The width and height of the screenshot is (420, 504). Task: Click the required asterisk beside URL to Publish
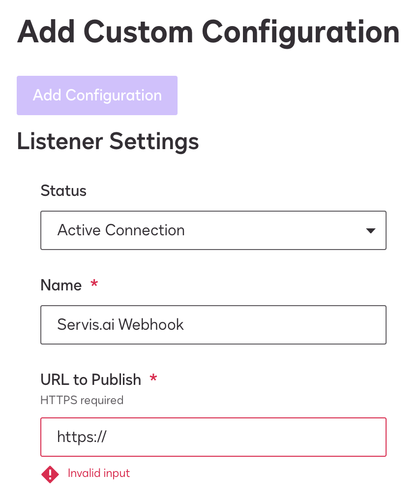click(153, 378)
